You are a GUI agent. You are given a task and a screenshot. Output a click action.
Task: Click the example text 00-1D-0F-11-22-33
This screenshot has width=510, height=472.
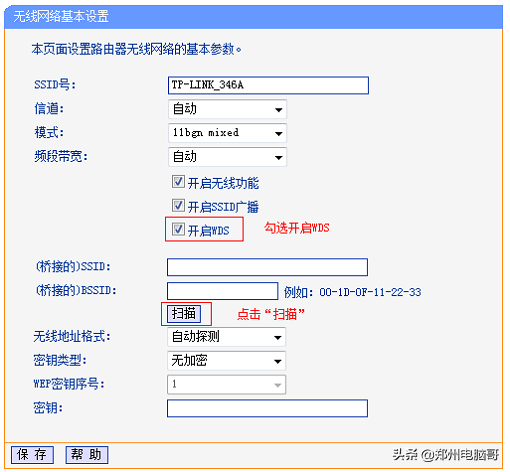pos(370,292)
